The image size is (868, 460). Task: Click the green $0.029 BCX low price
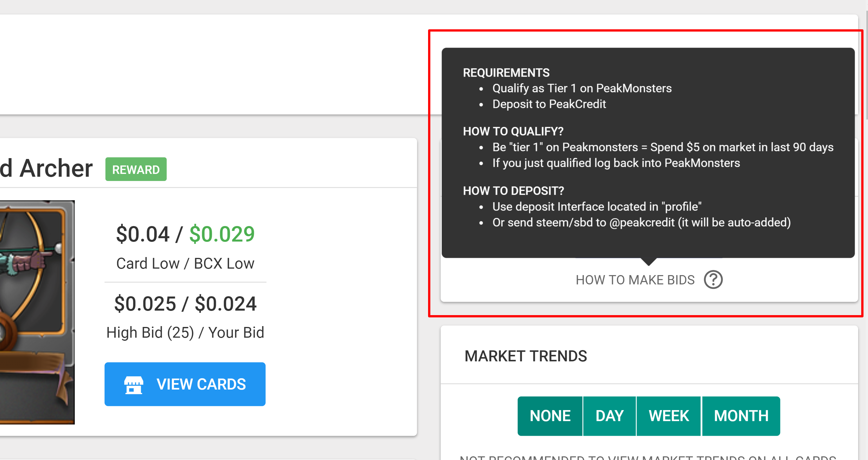[222, 234]
